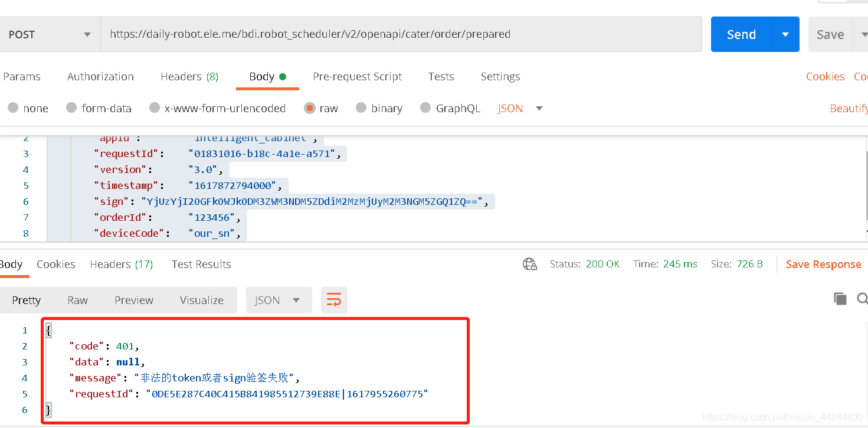Open the Headers (8) request tab
This screenshot has width=868, height=428.
point(189,76)
